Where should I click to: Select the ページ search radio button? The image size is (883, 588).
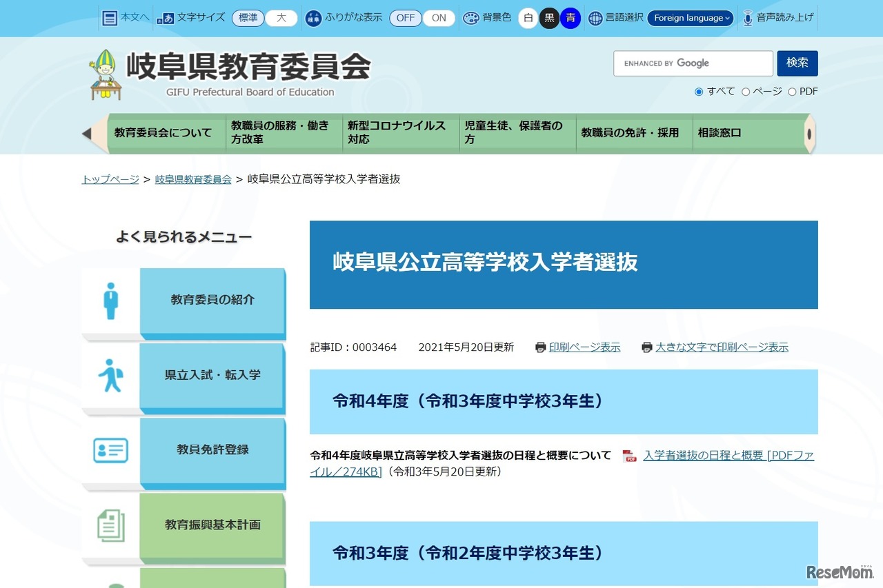[x=745, y=91]
